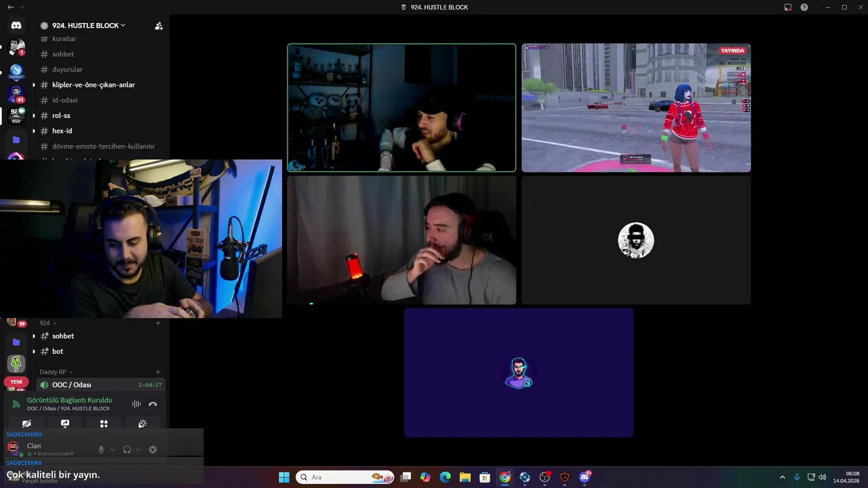868x488 pixels.
Task: Collapse the Daddy RP channel category
Action: [56, 372]
